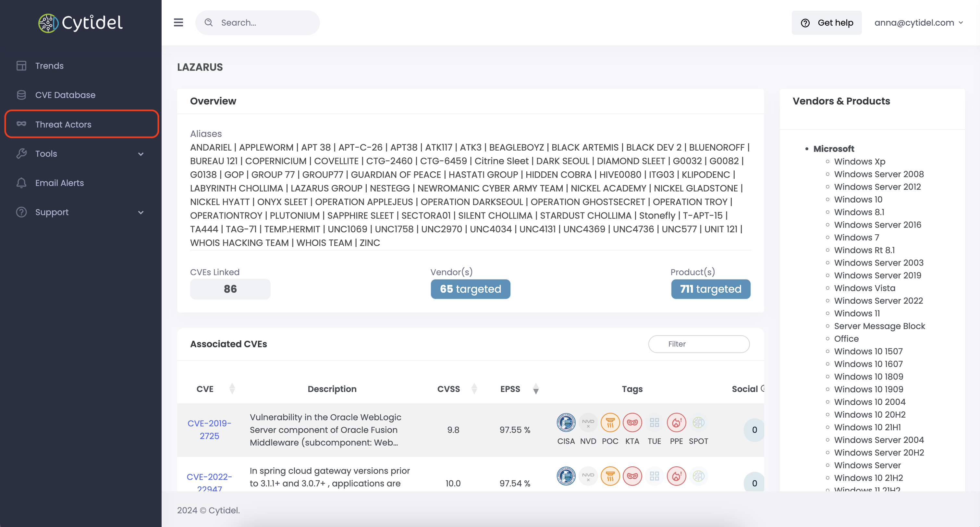Click POC tag icon for CVE-2022-22947
The width and height of the screenshot is (980, 527).
point(610,476)
